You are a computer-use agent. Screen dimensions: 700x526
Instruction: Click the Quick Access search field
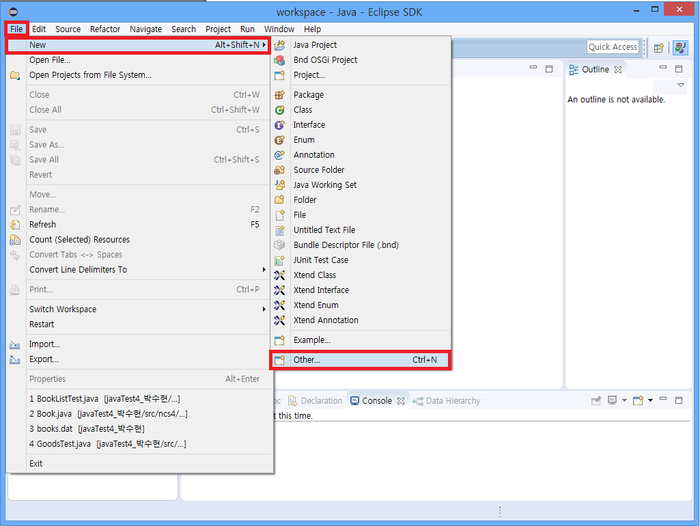click(x=612, y=47)
